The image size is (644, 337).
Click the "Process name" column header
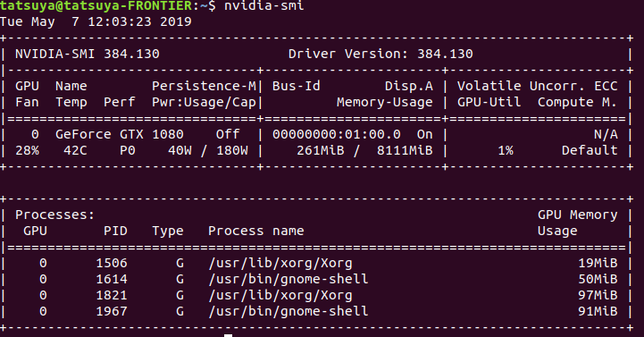click(x=255, y=231)
